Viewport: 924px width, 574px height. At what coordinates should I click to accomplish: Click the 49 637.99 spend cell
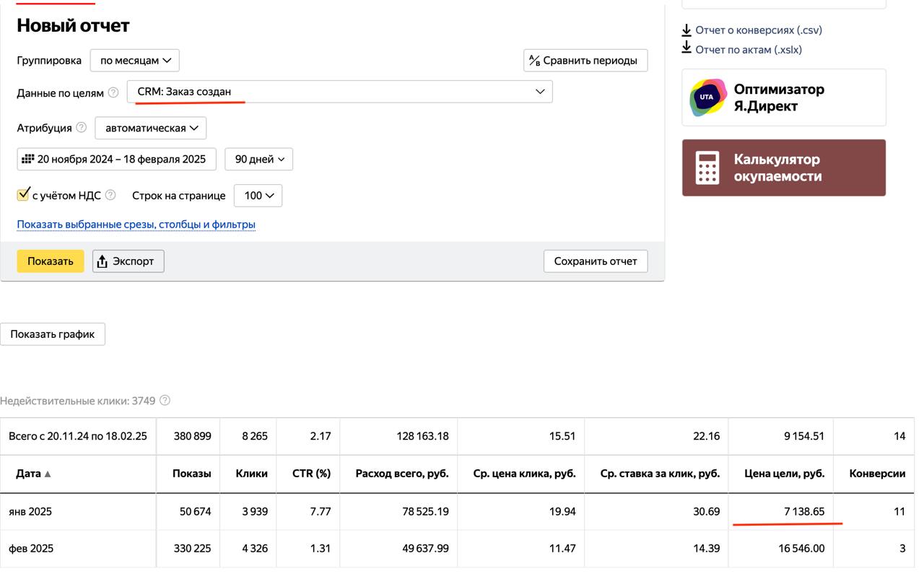[424, 549]
